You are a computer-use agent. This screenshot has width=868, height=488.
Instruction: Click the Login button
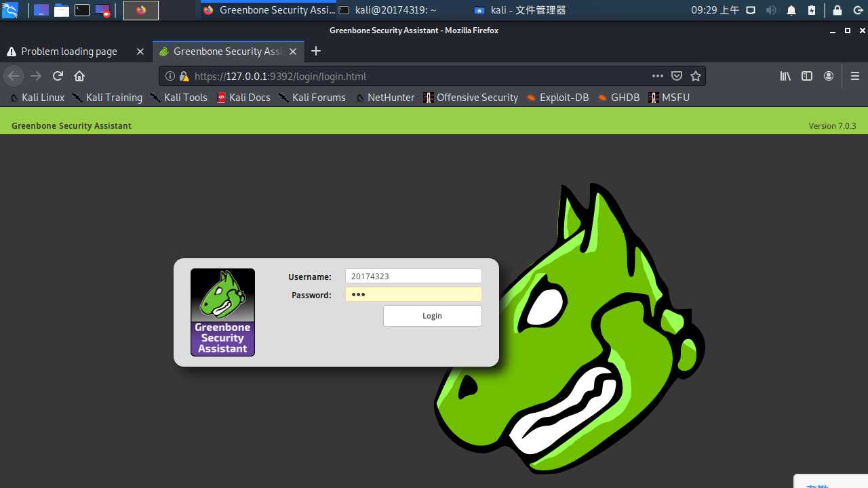point(433,316)
